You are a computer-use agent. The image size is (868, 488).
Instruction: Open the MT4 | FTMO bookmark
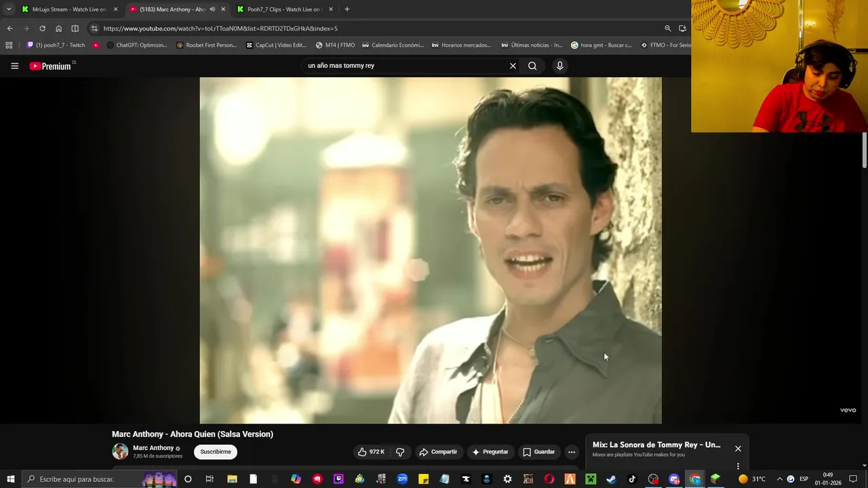(x=335, y=45)
